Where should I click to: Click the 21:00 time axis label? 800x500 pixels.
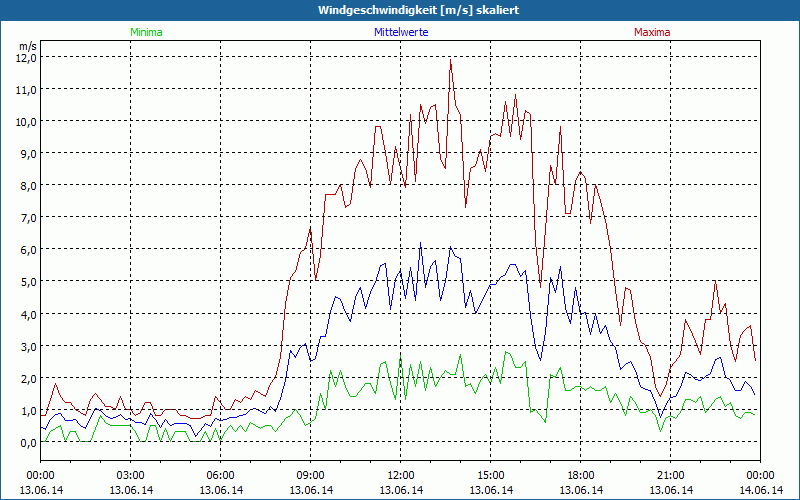tap(670, 476)
